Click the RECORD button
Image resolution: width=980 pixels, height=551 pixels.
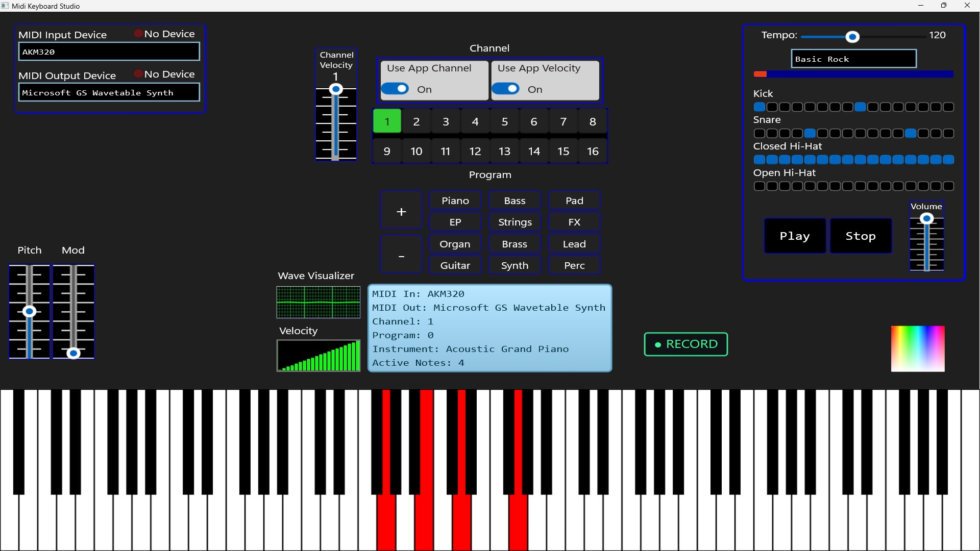(686, 344)
